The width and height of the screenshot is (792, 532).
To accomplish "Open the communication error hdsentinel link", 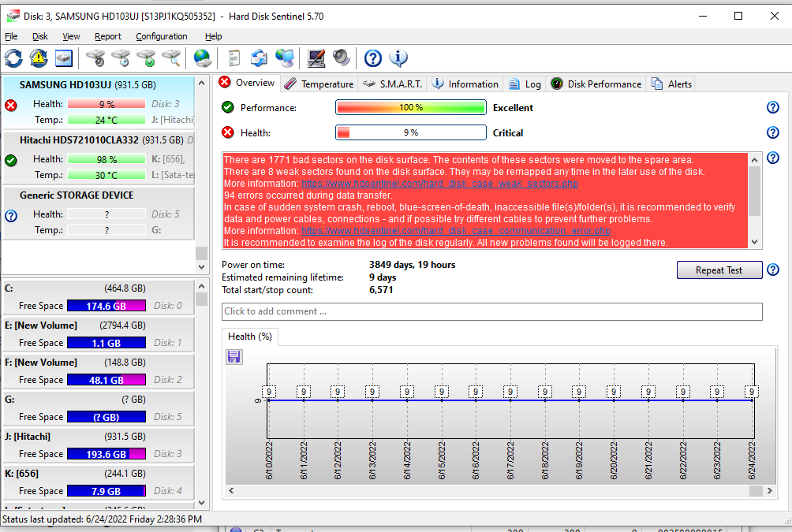I will pyautogui.click(x=456, y=231).
